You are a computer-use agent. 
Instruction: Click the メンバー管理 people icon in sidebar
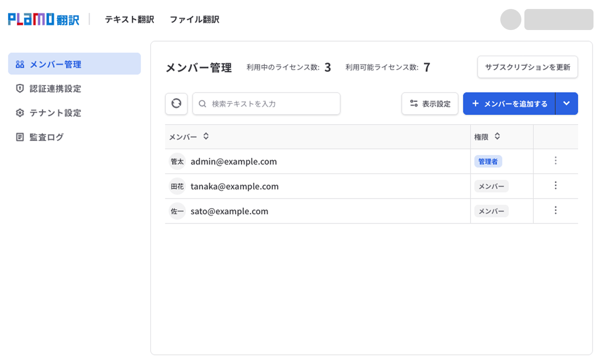(20, 64)
